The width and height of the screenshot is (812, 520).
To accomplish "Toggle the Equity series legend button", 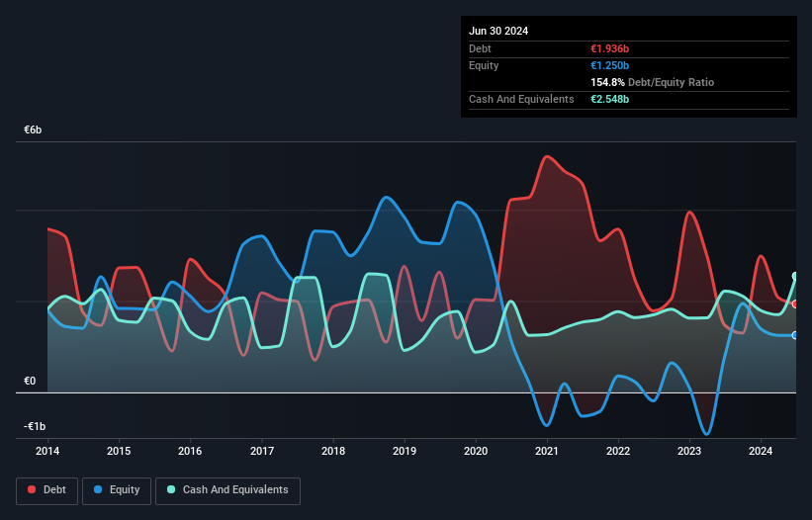I will coord(117,490).
